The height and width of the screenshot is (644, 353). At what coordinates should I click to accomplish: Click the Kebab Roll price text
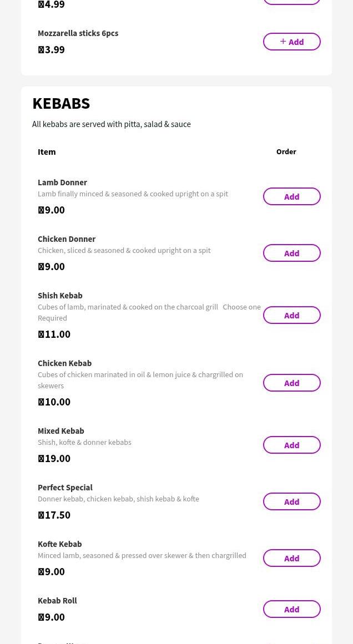coord(51,616)
